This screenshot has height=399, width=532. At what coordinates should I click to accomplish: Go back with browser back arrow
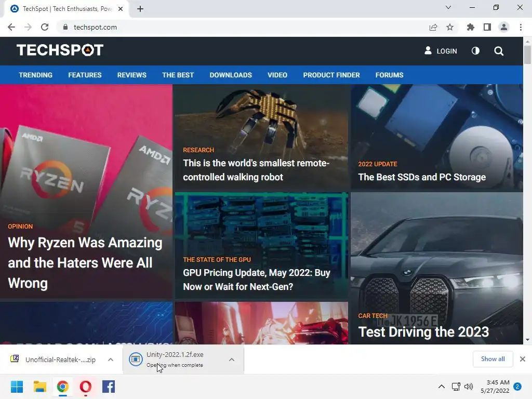pyautogui.click(x=11, y=27)
